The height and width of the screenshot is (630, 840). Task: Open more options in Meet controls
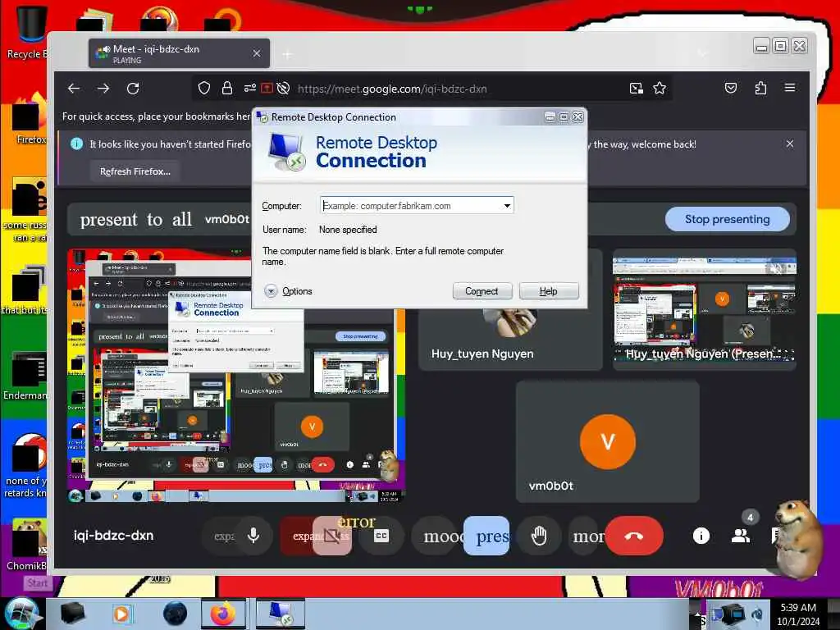pos(586,536)
